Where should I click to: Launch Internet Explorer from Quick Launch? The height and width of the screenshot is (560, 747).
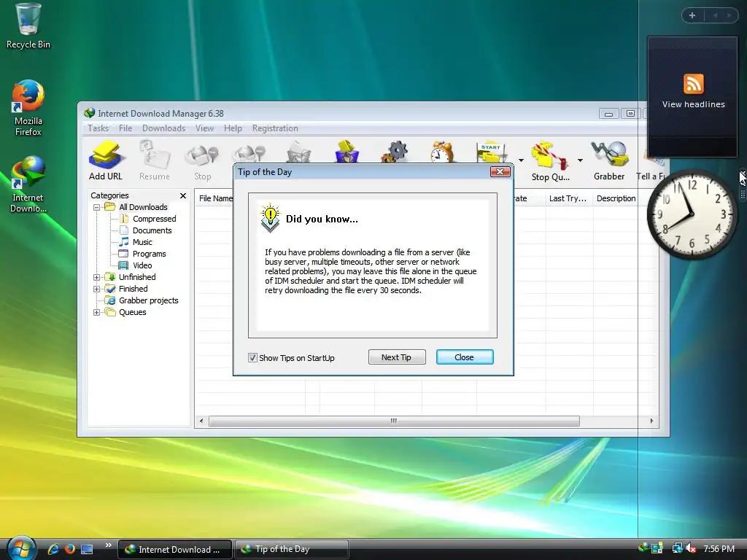point(53,549)
